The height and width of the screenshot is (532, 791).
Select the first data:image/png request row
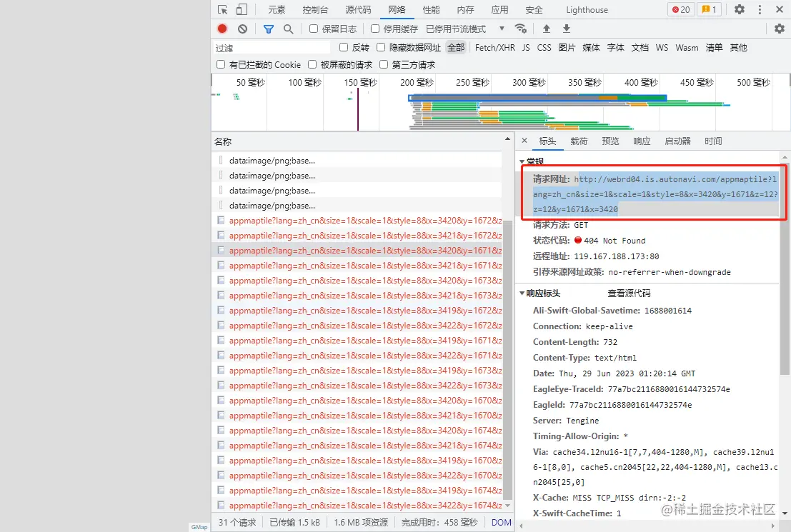tap(357, 161)
